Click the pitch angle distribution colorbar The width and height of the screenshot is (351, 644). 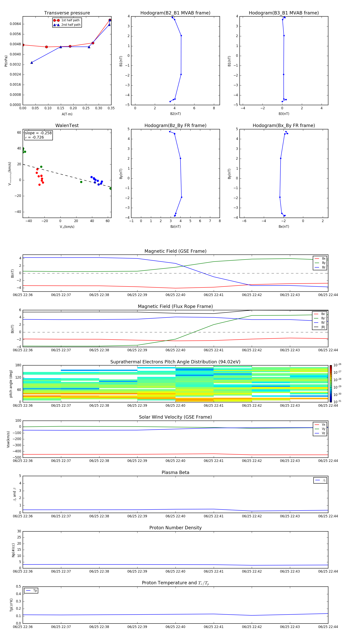coord(331,384)
